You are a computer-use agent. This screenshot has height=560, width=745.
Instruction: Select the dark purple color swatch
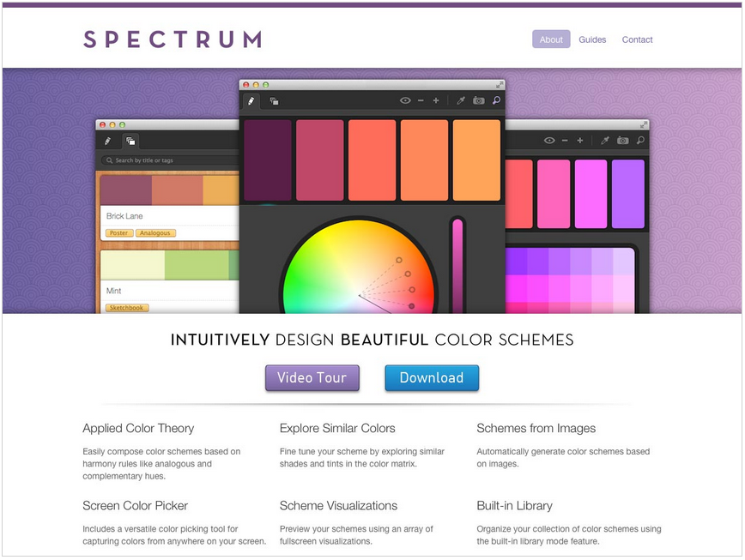[268, 160]
